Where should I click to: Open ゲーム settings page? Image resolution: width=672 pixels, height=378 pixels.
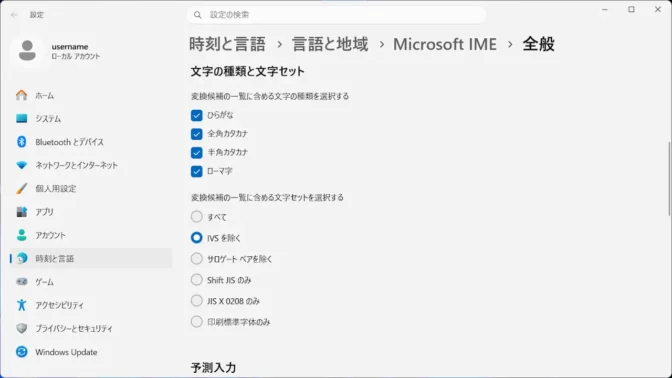(x=91, y=282)
